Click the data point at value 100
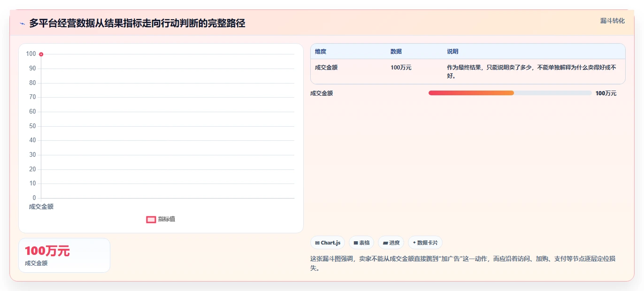Viewport: 644px width, 291px height. (x=41, y=54)
